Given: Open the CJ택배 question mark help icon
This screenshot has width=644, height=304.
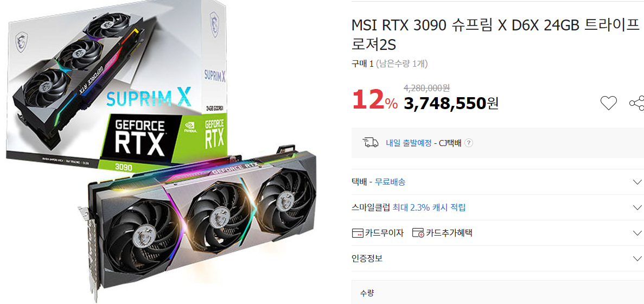Looking at the screenshot, I should [469, 143].
